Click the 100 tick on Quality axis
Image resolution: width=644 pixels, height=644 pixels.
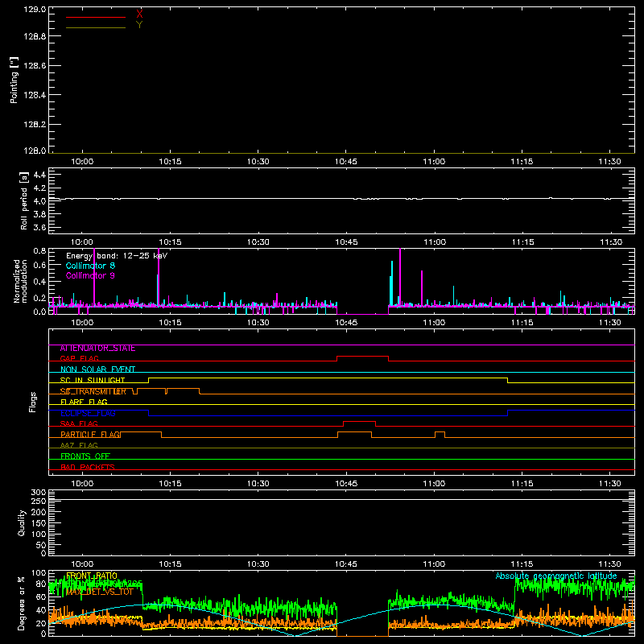coord(38,535)
